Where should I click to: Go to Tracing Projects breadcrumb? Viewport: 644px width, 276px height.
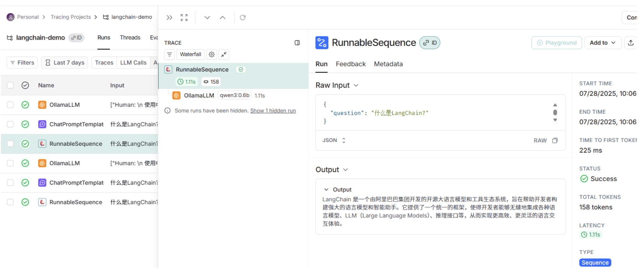point(71,17)
